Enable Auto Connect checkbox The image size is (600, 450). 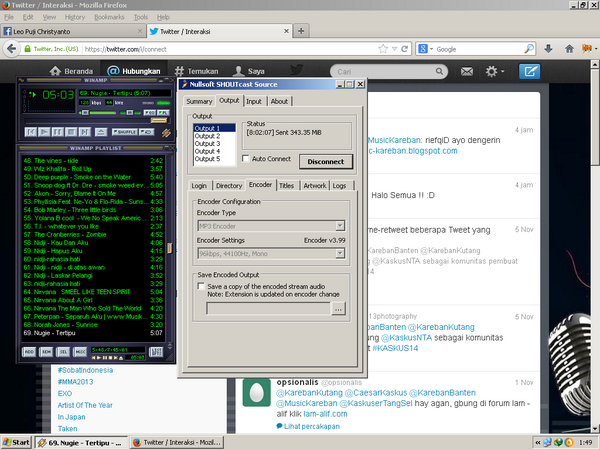(246, 158)
